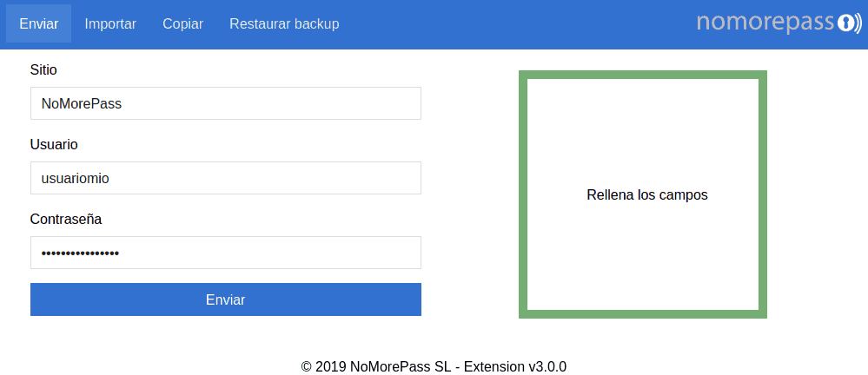Click the copyright footer text

(x=434, y=366)
